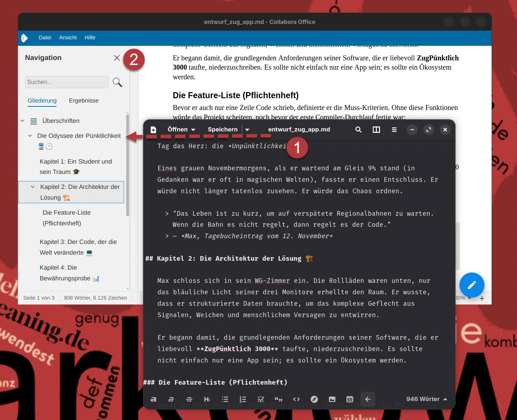Image resolution: width=517 pixels, height=420 pixels.
Task: Toggle strikethrough formatting in the bottom toolbar
Action: tap(189, 399)
